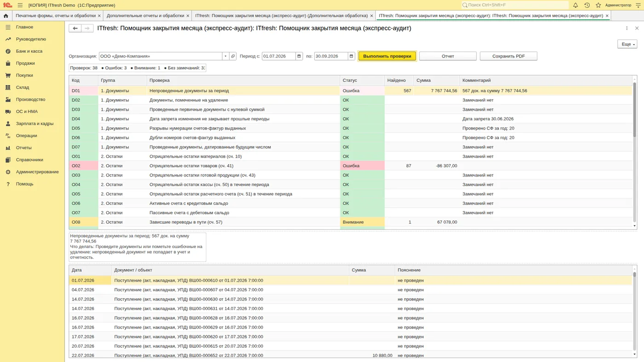
Task: Select row Отрицательные остатки товаров (сч. 41)
Action: coord(351,166)
